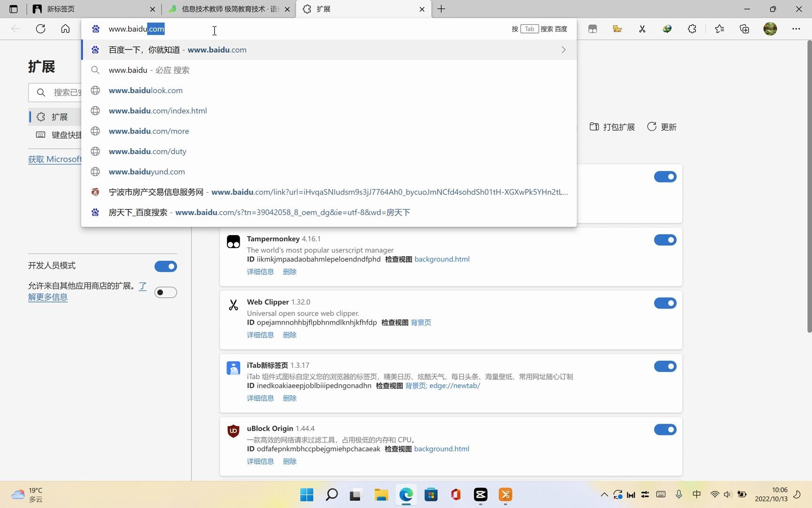The image size is (812, 508).
Task: Choose www.baidulook.com suggestion
Action: [329, 90]
